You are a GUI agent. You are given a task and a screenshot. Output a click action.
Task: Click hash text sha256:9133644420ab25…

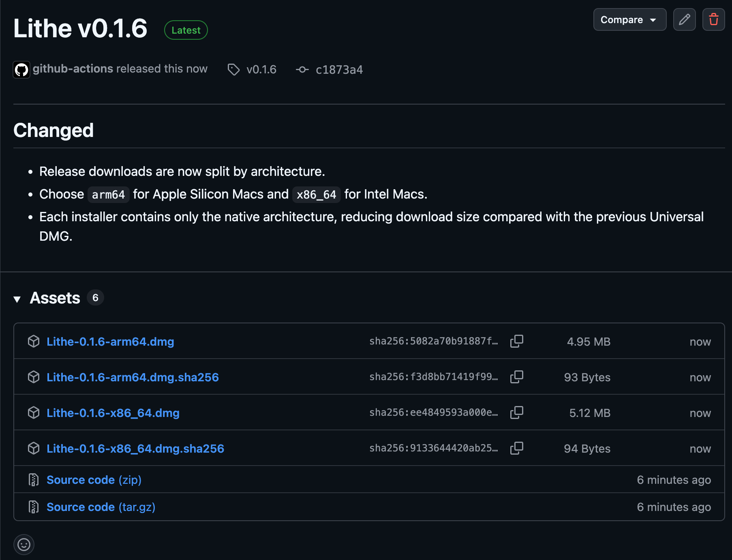(434, 448)
